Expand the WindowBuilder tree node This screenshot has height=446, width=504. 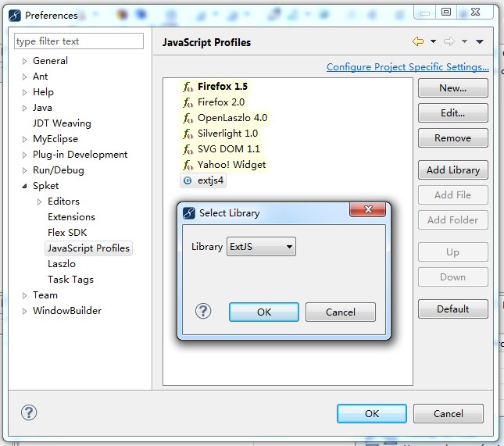pos(24,311)
